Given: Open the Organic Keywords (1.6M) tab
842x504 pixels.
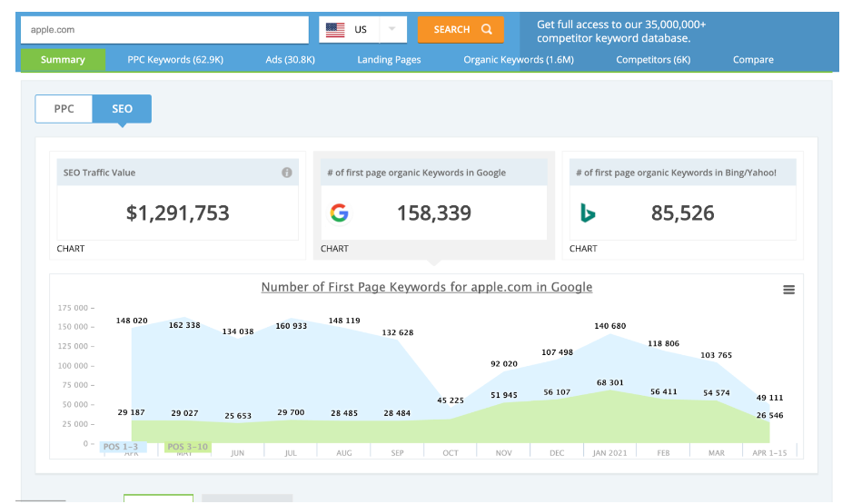Looking at the screenshot, I should [x=518, y=60].
